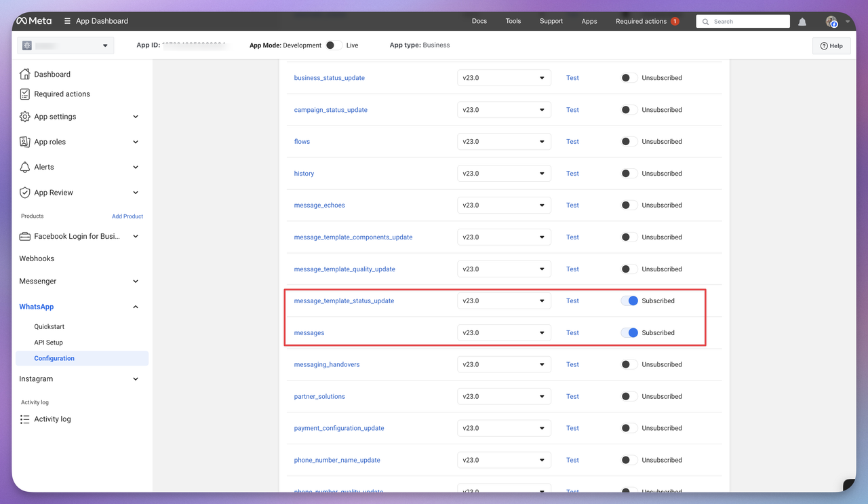Click the Required actions checklist icon
Screen dimensions: 868x504
25,94
